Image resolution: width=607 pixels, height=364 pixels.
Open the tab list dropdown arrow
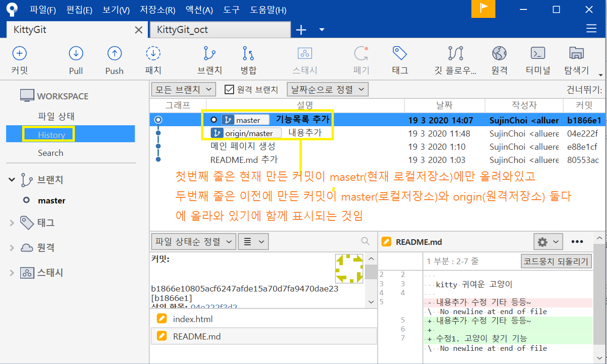pos(322,30)
